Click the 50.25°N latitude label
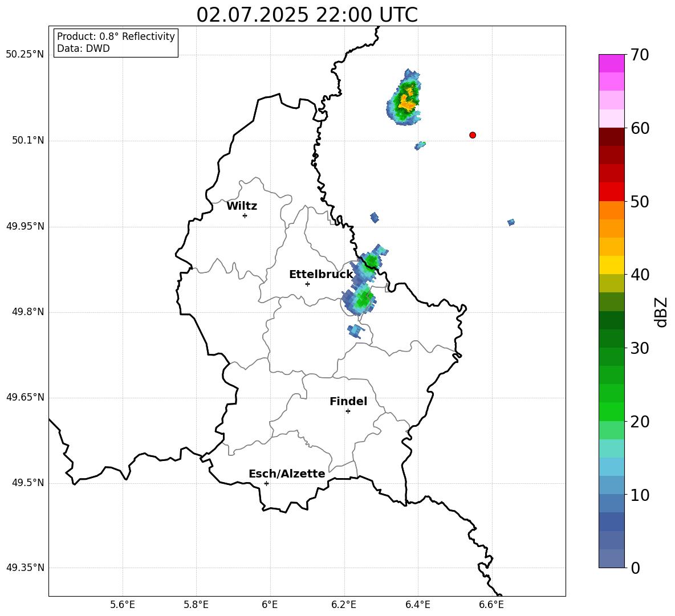Viewport: 675px width, 616px height. [25, 55]
